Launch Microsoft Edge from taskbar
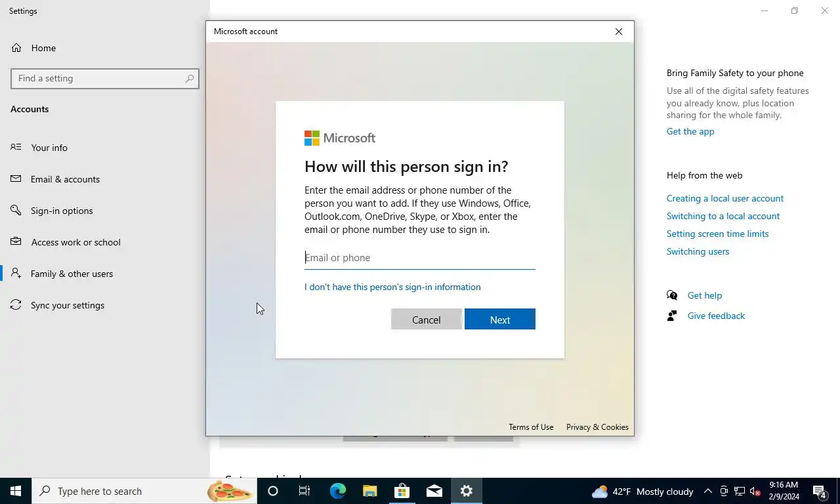The image size is (840, 504). (337, 491)
